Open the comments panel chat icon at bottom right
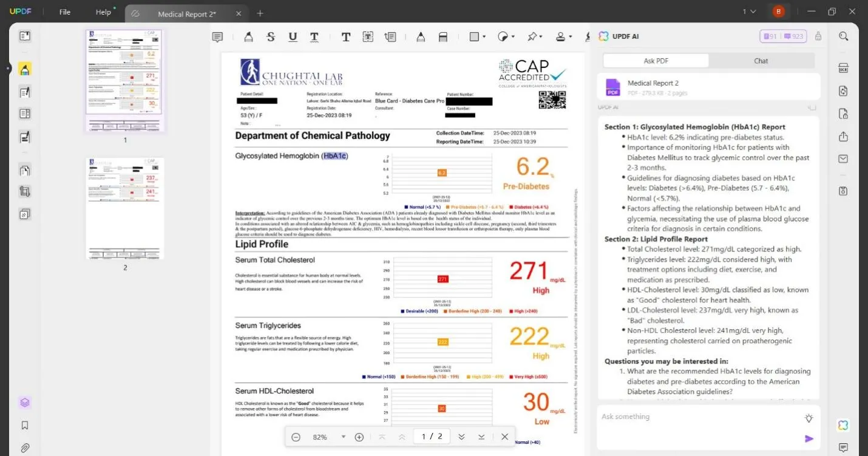Screen dimensions: 868x456 pyautogui.click(x=843, y=448)
